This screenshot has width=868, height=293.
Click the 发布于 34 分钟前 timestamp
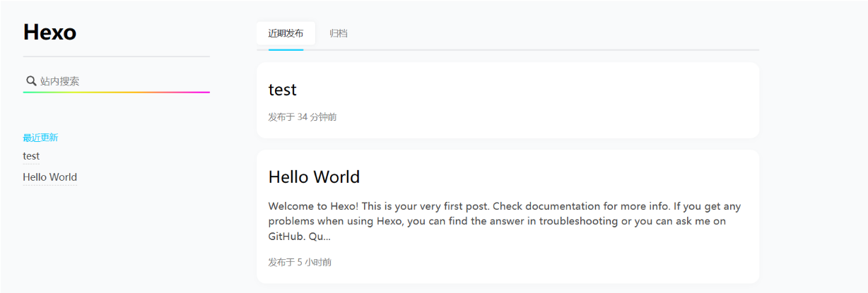(302, 117)
